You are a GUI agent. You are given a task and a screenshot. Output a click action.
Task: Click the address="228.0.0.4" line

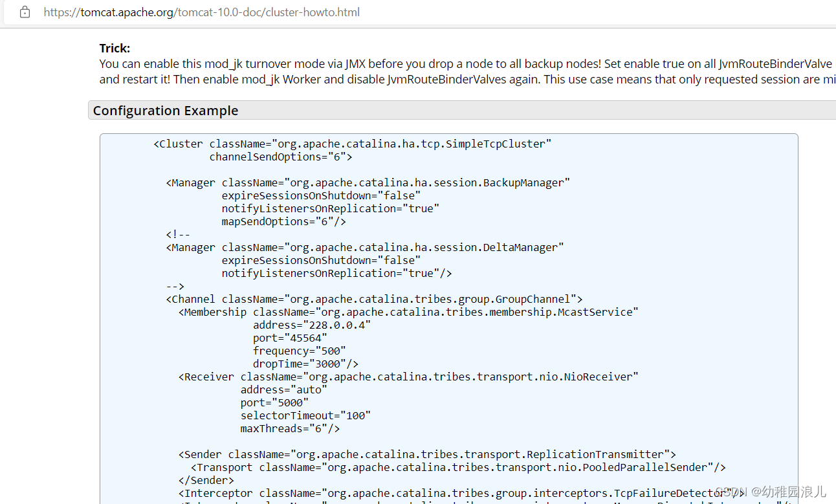point(312,325)
